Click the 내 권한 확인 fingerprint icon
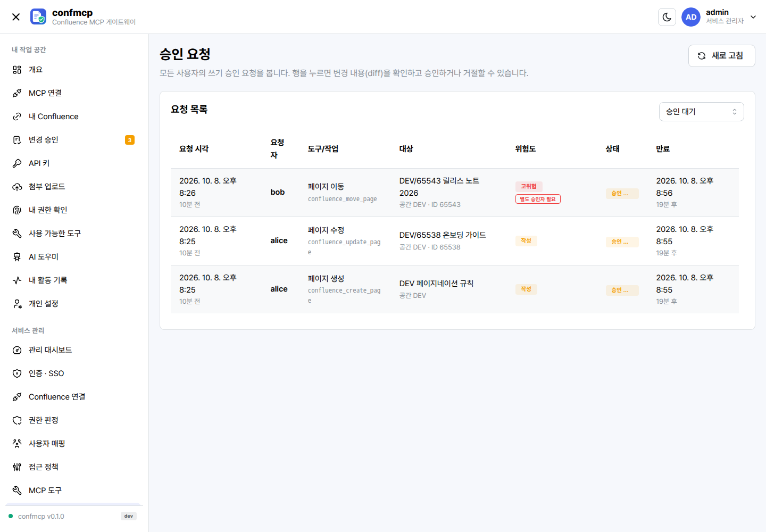 pyautogui.click(x=17, y=210)
